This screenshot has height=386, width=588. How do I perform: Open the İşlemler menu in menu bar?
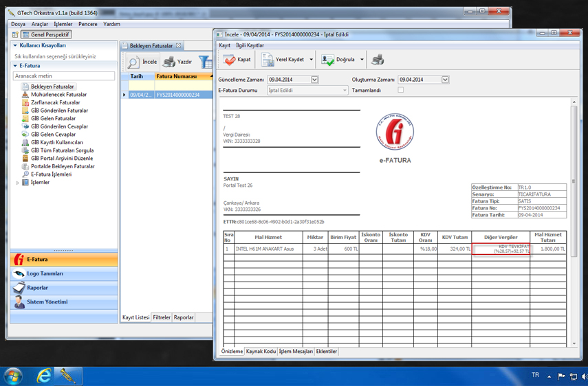click(x=63, y=24)
